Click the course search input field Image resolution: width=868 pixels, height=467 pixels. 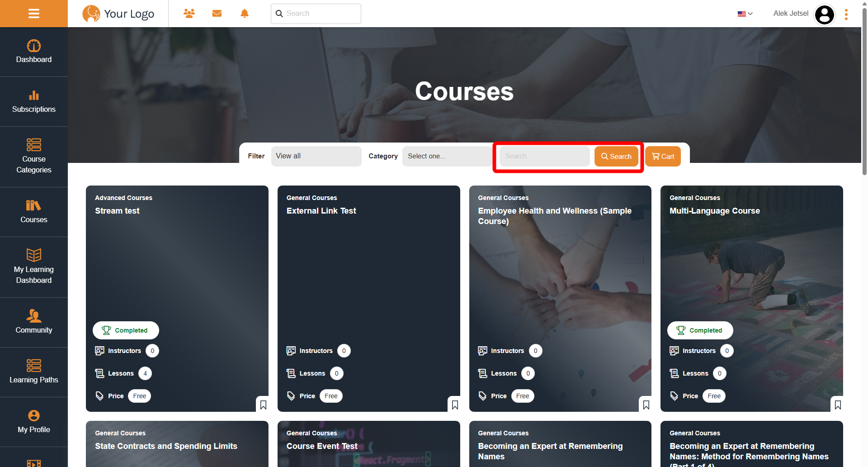[544, 156]
